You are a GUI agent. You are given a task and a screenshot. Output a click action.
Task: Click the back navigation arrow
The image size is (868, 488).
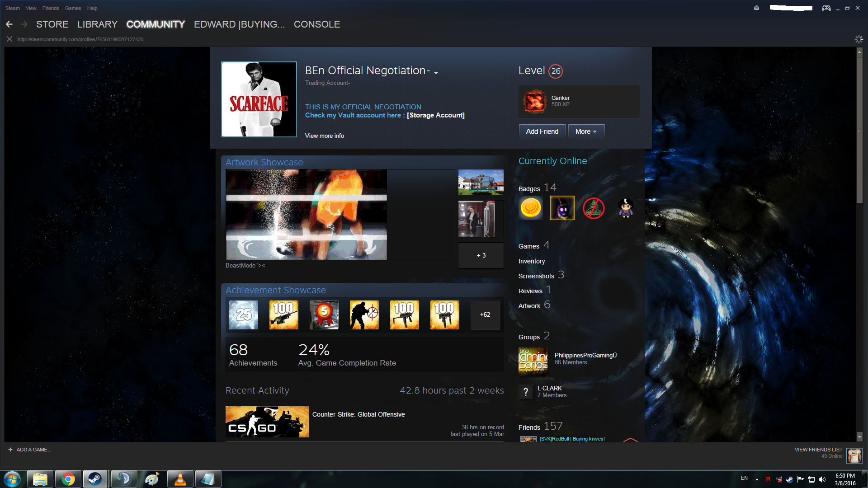(9, 24)
